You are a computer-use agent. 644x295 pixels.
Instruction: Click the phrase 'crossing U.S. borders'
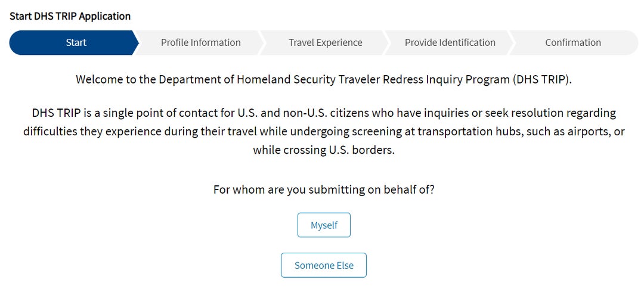(x=343, y=150)
